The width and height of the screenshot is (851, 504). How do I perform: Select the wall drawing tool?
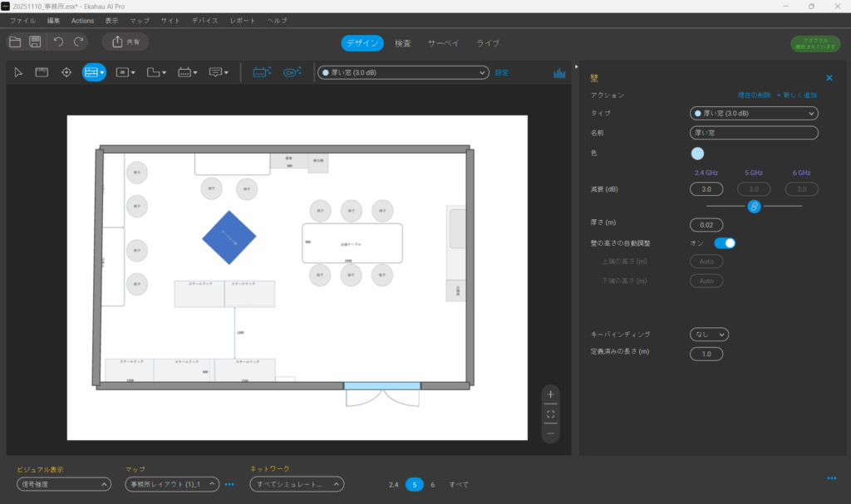93,72
